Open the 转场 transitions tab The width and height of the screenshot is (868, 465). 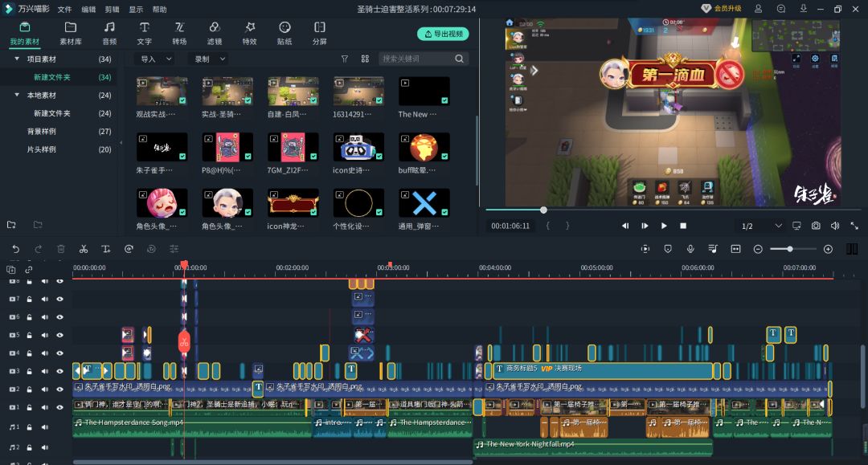click(179, 33)
